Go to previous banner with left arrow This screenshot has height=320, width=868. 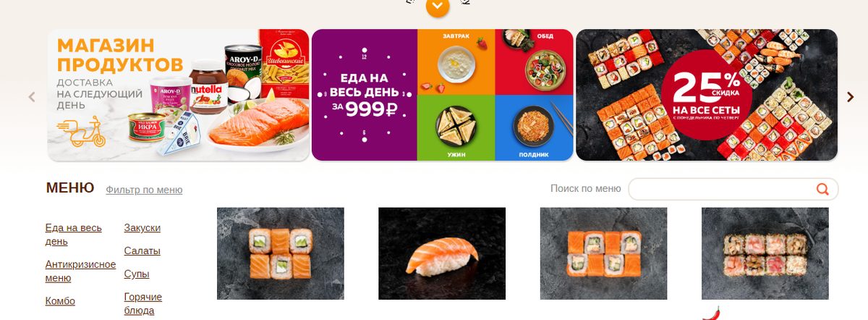tap(31, 96)
